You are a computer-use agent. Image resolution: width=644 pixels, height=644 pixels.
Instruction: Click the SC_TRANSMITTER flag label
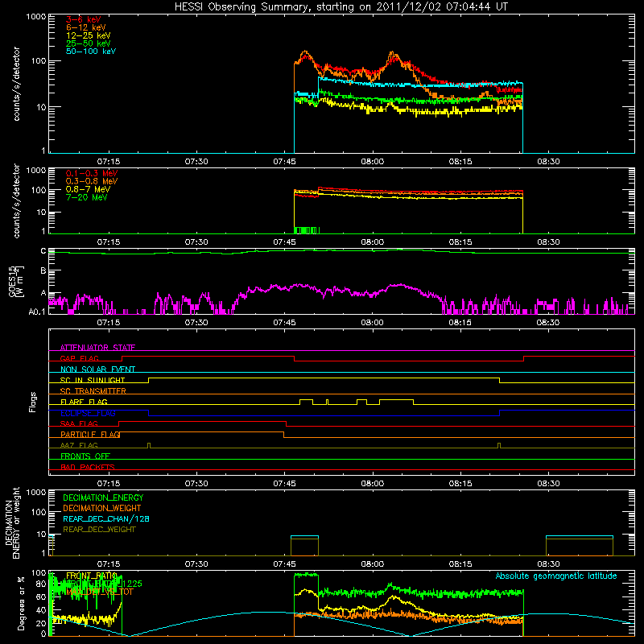point(93,391)
